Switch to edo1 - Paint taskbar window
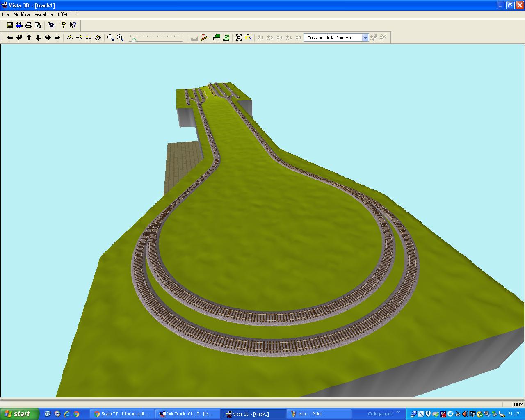This screenshot has height=420, width=525. tap(319, 414)
